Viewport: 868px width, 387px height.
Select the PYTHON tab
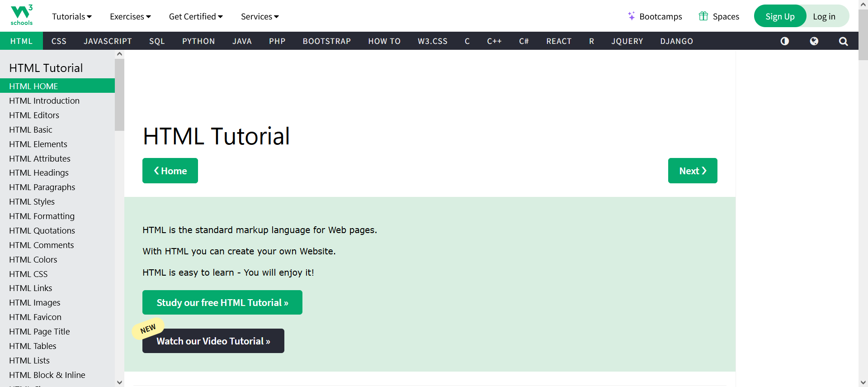[198, 41]
